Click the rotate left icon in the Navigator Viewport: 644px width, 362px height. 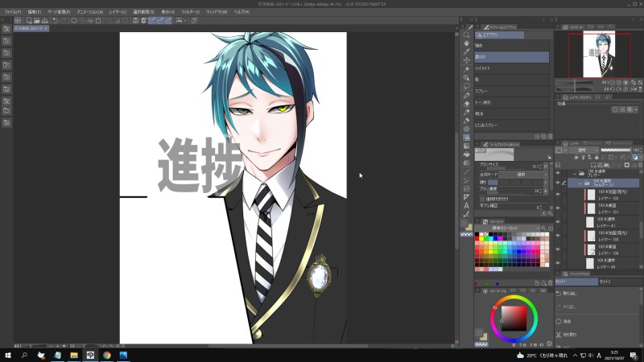point(613,89)
